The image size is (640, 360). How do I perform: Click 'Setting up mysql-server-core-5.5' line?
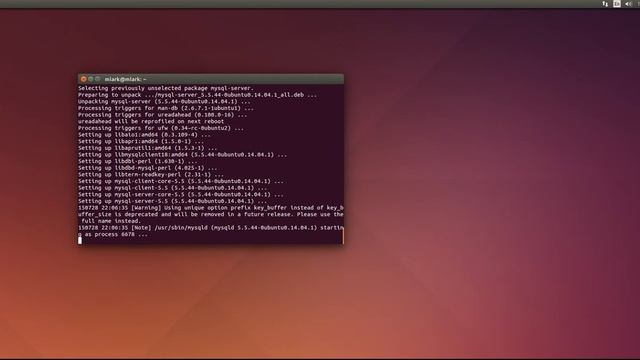click(x=181, y=195)
